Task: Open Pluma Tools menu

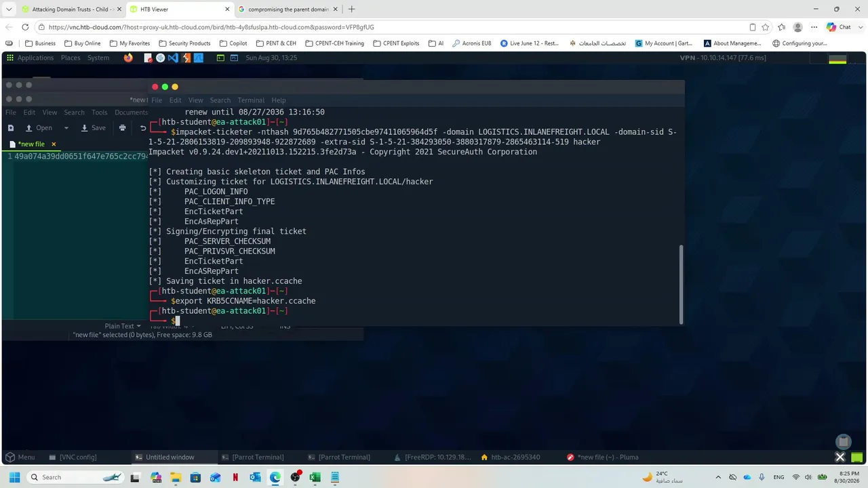Action: [x=99, y=113]
